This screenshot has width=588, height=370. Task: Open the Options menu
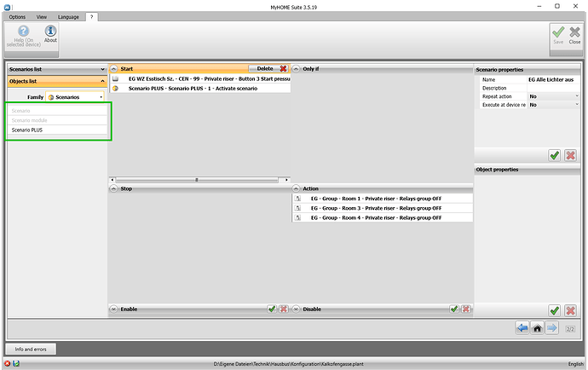point(17,17)
